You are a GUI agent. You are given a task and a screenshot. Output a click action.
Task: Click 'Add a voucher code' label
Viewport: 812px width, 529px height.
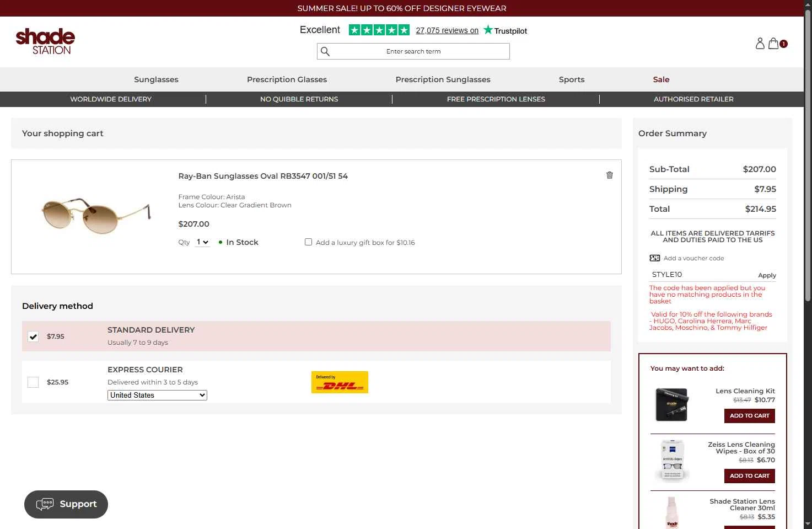click(693, 258)
